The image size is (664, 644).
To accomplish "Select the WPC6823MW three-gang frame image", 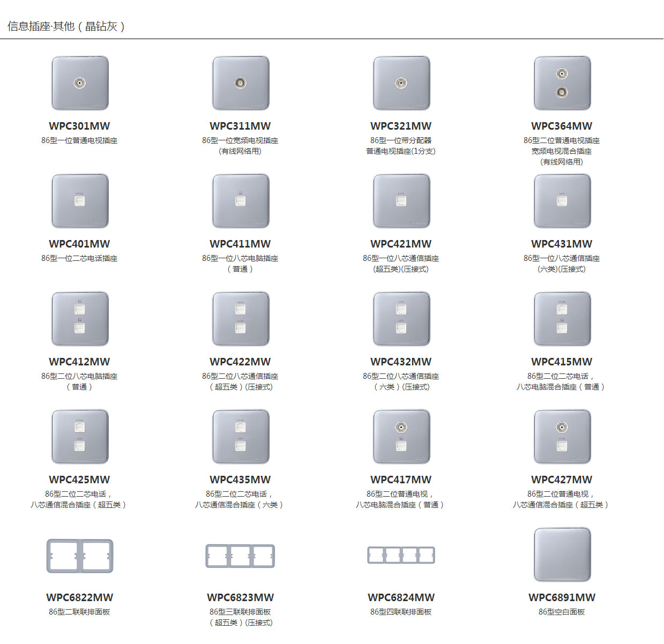I will 241,556.
